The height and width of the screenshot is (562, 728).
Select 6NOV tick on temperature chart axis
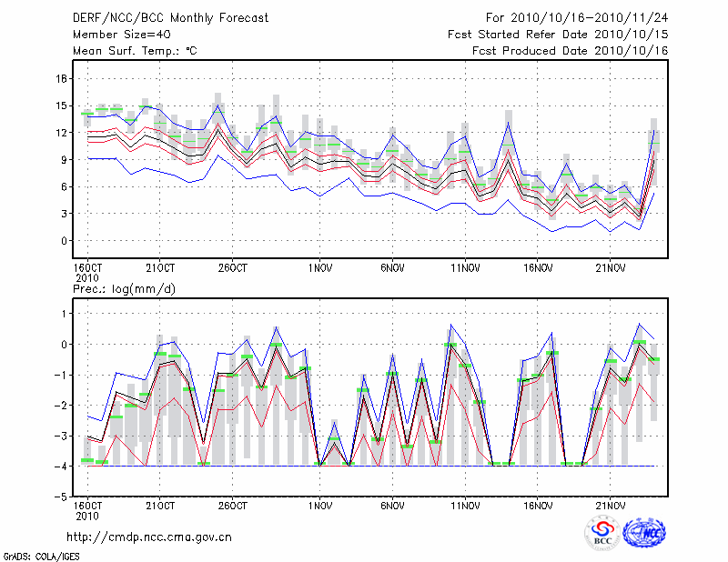(x=392, y=268)
